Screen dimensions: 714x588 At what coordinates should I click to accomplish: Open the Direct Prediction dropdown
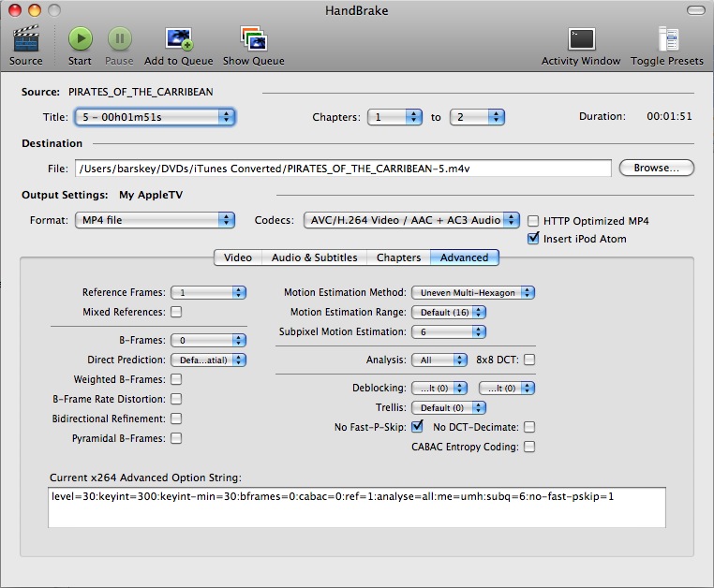pyautogui.click(x=209, y=360)
